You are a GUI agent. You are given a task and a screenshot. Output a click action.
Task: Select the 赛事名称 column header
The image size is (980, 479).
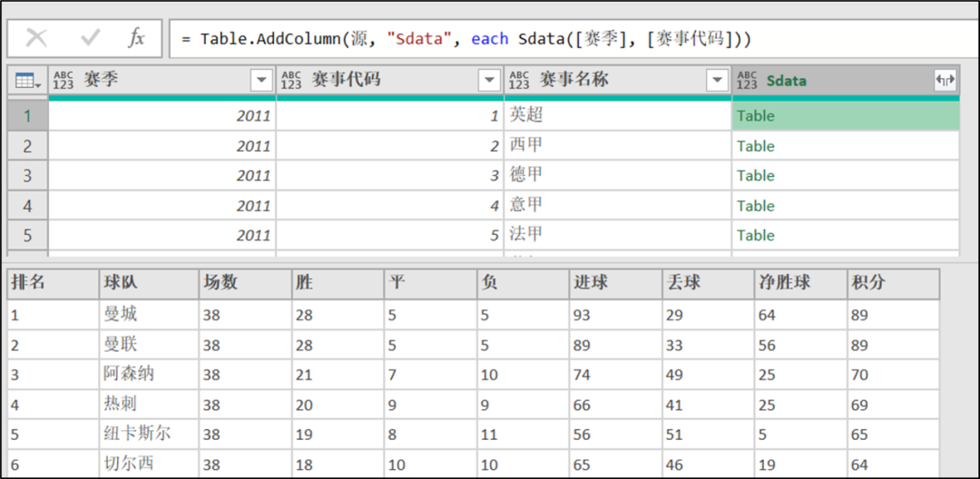click(x=618, y=81)
